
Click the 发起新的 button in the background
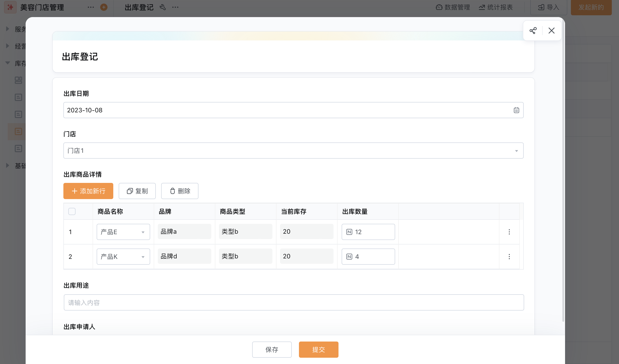click(x=591, y=7)
